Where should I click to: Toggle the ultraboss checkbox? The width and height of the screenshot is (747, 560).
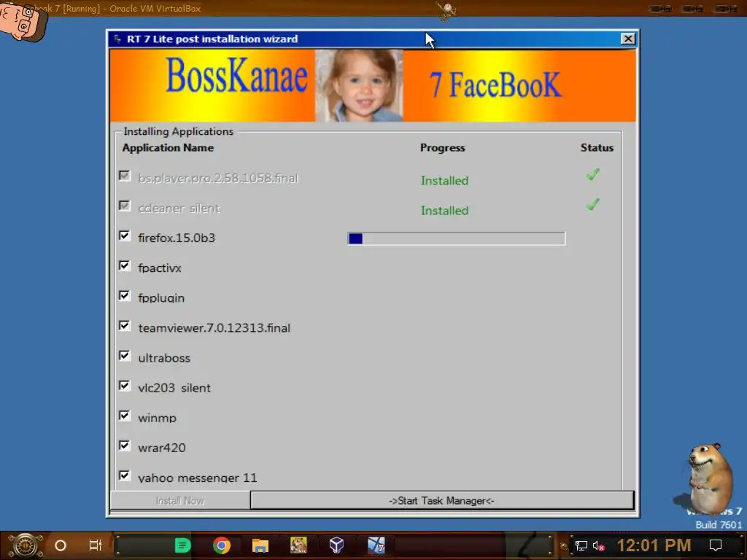pyautogui.click(x=124, y=356)
